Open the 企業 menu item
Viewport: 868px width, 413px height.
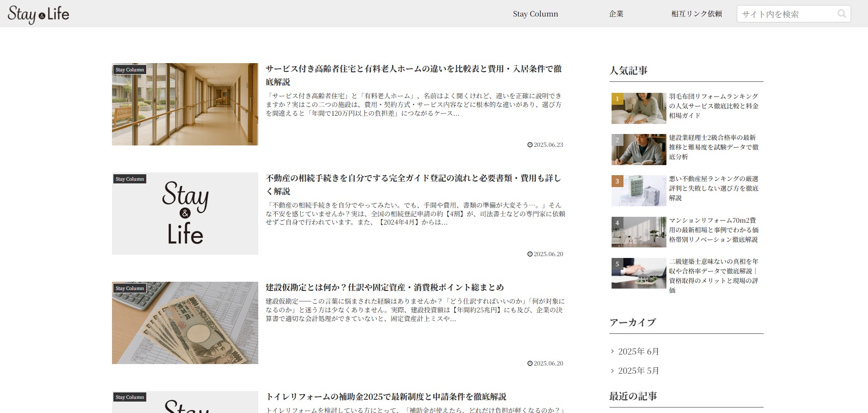coord(616,14)
